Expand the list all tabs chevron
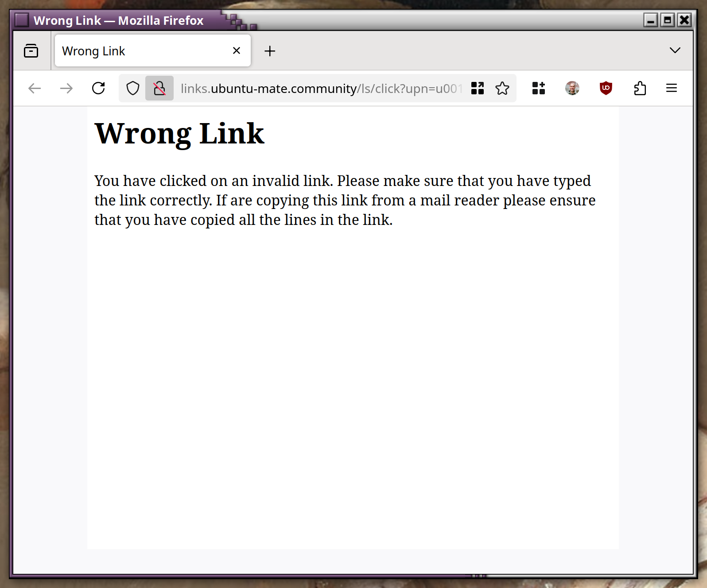 [675, 50]
